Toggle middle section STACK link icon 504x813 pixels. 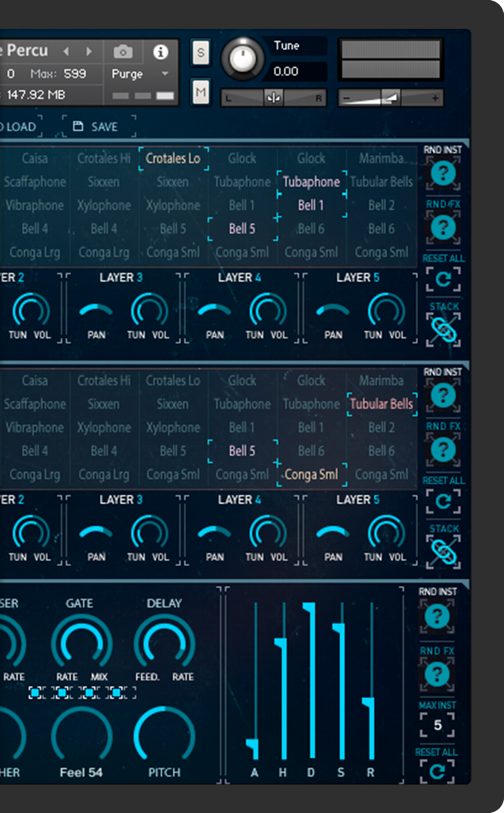click(443, 552)
